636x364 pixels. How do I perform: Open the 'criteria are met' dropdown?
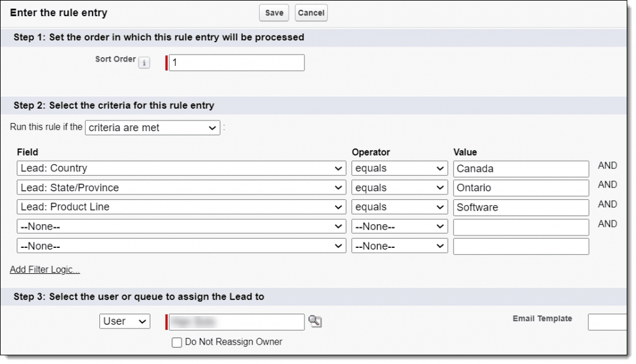click(152, 127)
